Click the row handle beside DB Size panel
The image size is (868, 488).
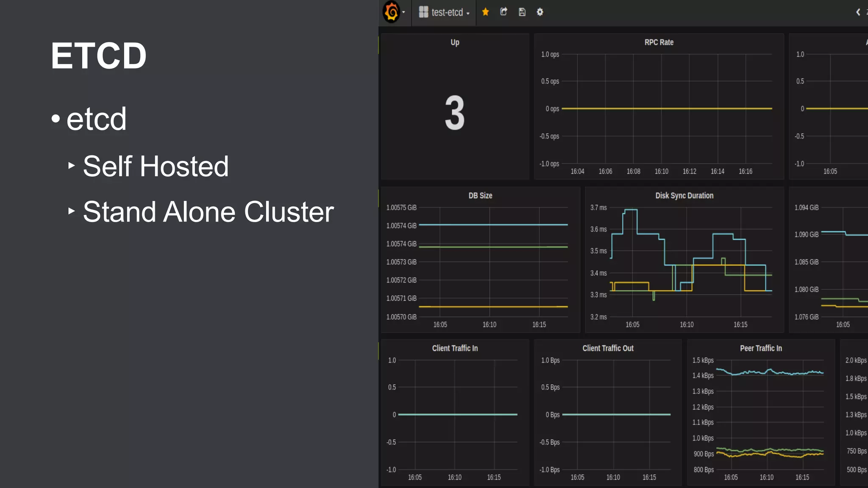(x=379, y=198)
